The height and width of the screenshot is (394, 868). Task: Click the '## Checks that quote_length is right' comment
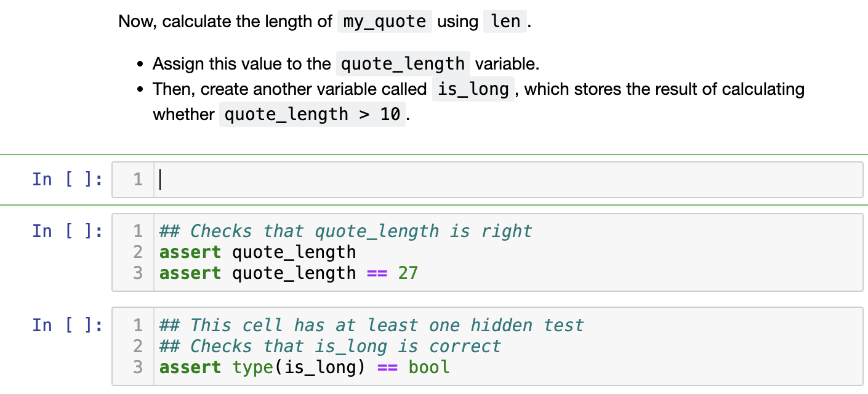coord(345,231)
